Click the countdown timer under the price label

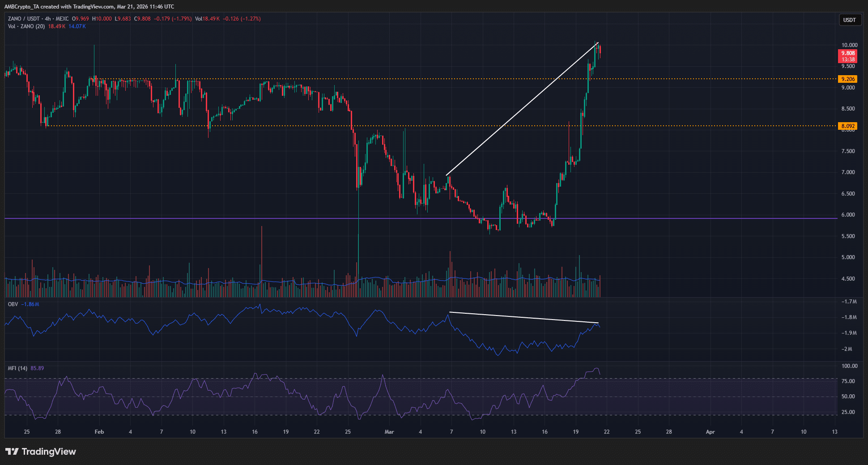848,59
